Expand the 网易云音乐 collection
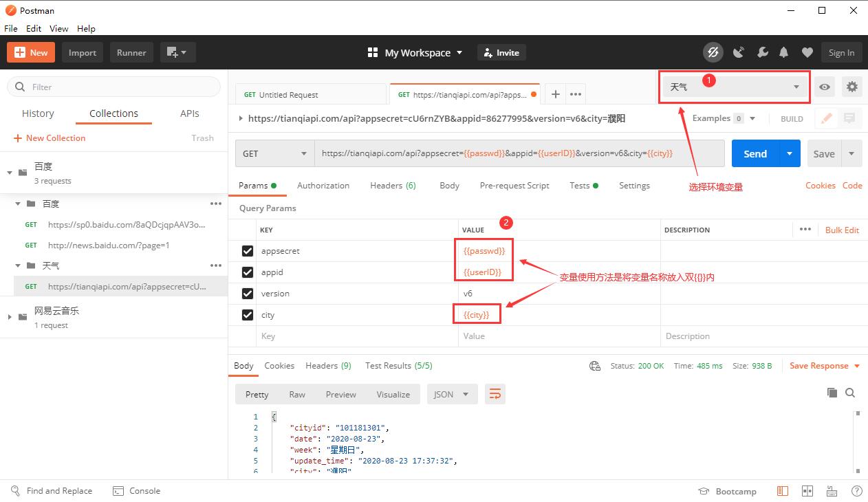Viewport: 868px width, 502px height. [10, 317]
